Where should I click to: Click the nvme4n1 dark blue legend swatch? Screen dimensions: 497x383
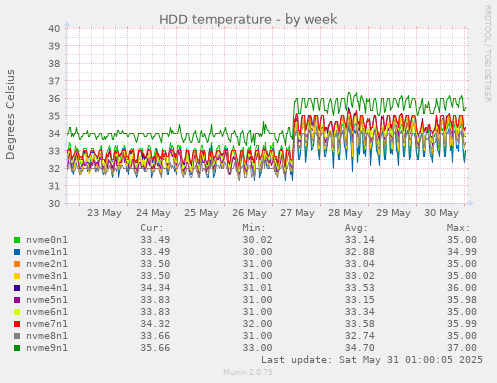pyautogui.click(x=17, y=288)
